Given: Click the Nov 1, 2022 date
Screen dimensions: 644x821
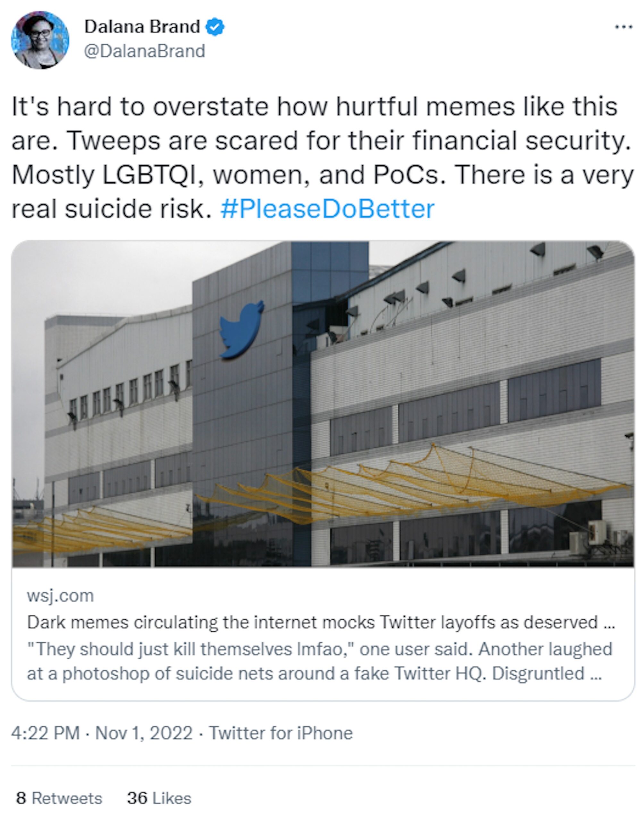Looking at the screenshot, I should [144, 733].
